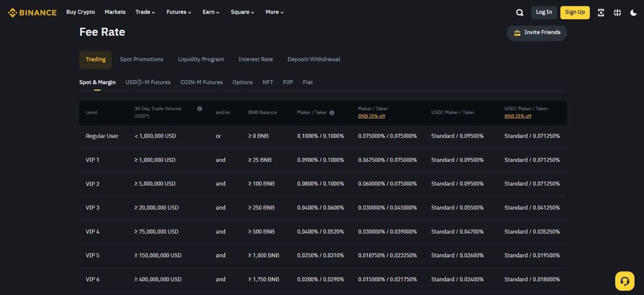Expand the Square dropdown menu
This screenshot has width=644, height=295.
click(242, 12)
